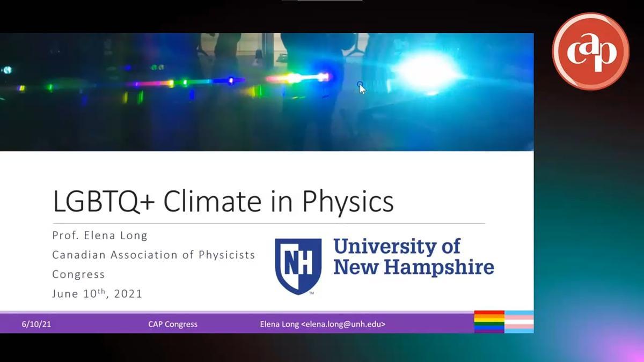Click the transgender pride flag graphic

coord(519,322)
